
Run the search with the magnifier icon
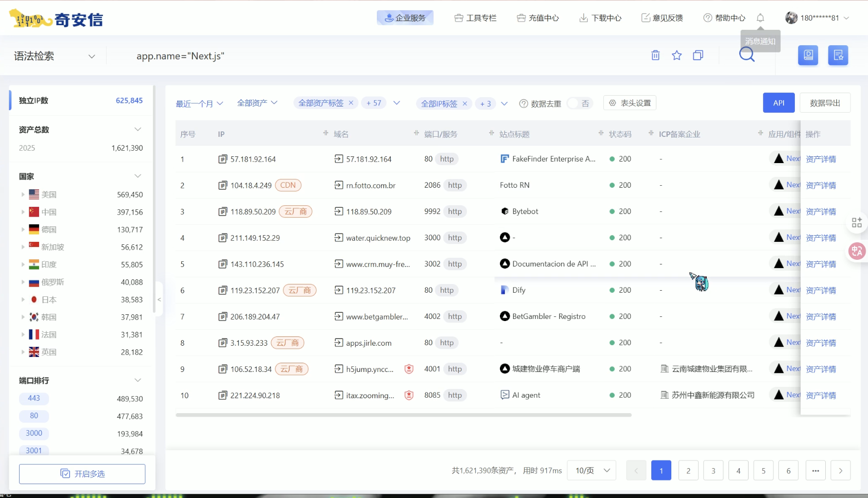pyautogui.click(x=747, y=55)
